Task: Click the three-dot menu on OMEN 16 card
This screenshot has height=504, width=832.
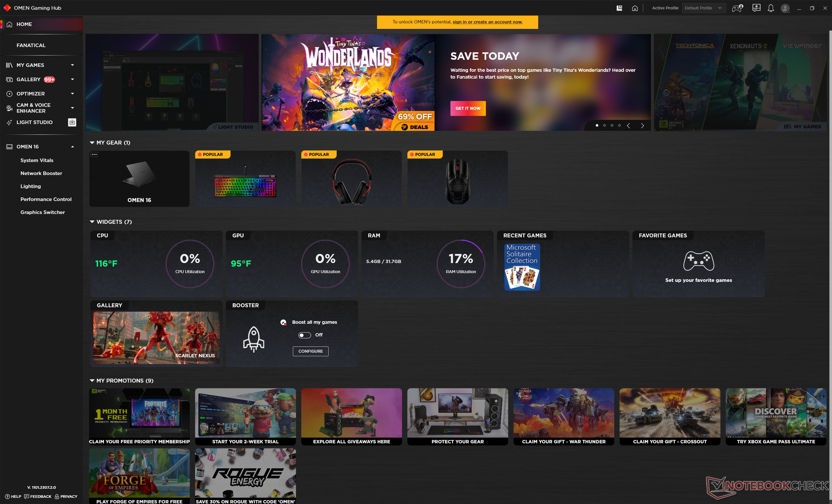Action: (x=94, y=155)
